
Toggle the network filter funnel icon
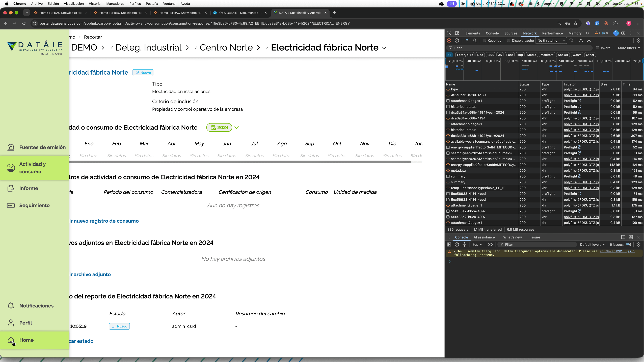pos(467,40)
